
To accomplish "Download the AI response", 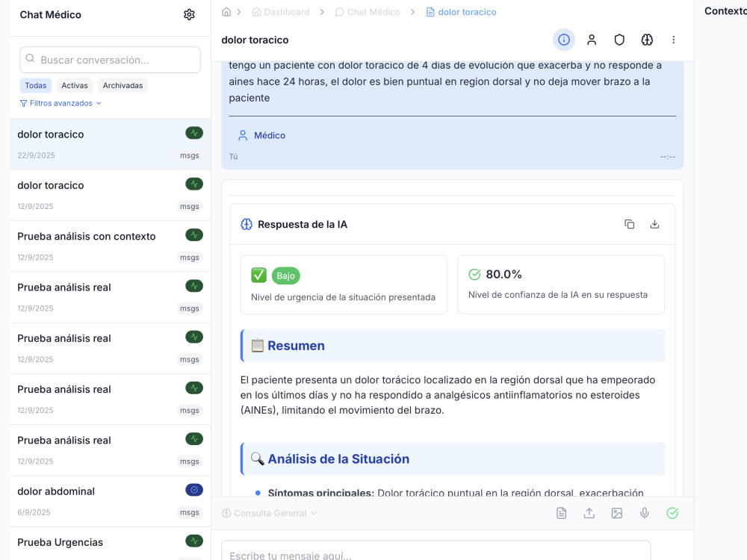I will [654, 224].
